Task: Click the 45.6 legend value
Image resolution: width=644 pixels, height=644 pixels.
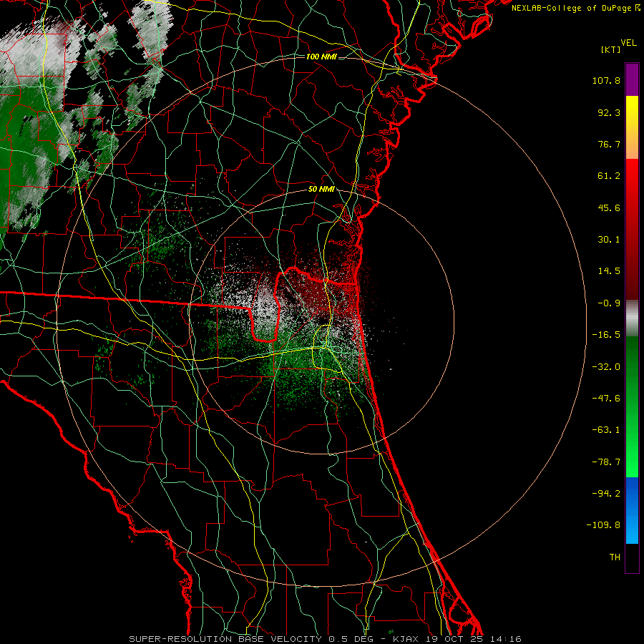Action: tap(609, 208)
